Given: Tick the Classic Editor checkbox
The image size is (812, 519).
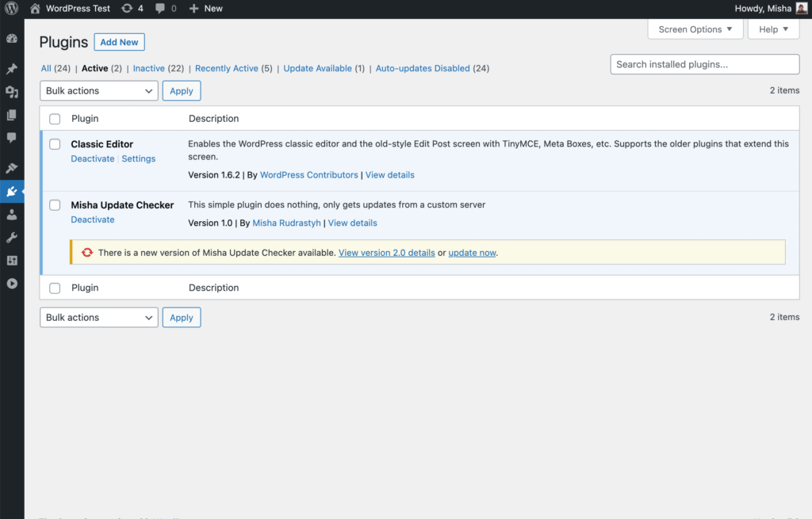Looking at the screenshot, I should [x=55, y=144].
